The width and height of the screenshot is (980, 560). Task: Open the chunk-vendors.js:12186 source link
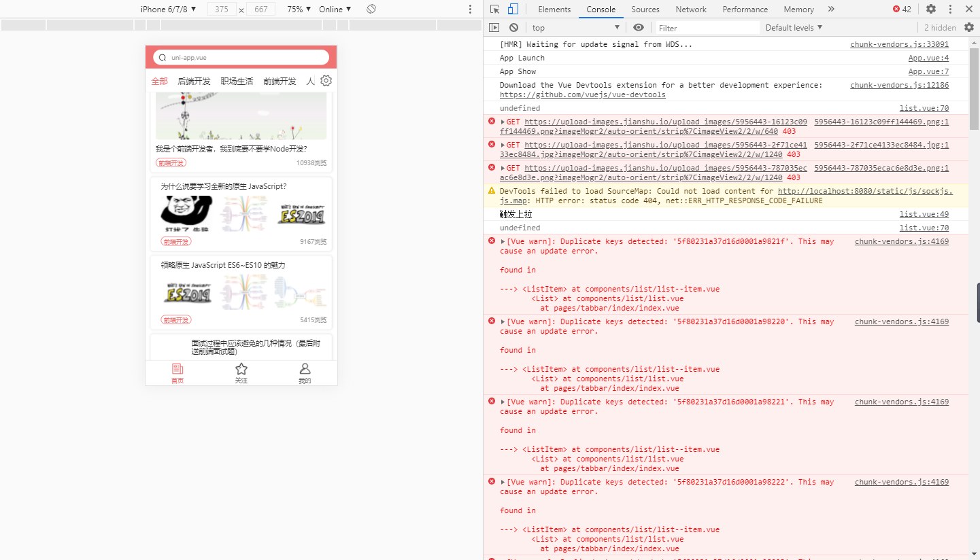(x=899, y=85)
